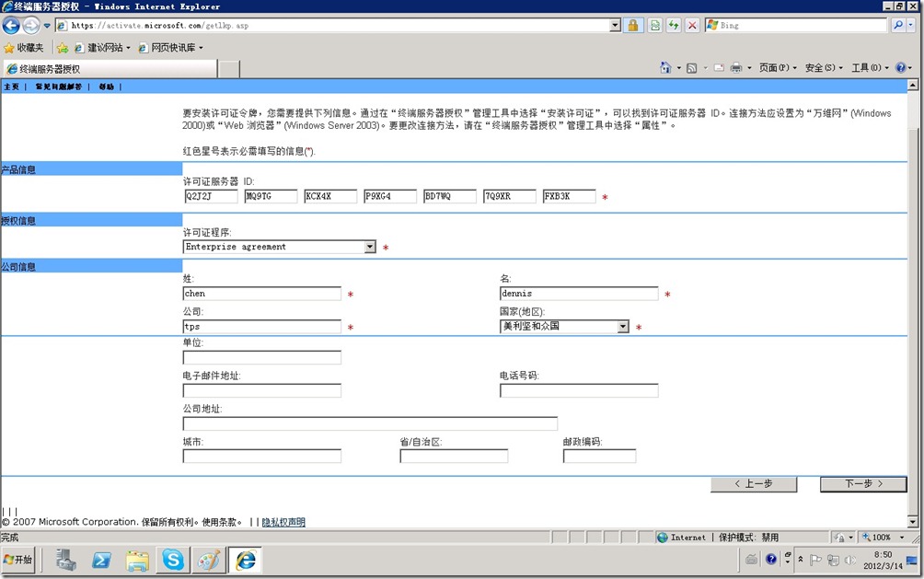The width and height of the screenshot is (924, 579).
Task: Open a new blank tab
Action: (229, 69)
